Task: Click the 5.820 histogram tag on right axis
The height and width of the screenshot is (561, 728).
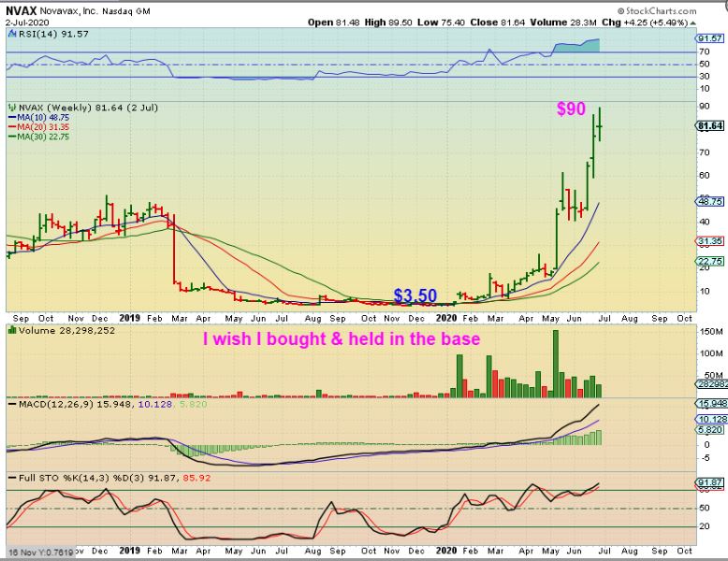Action: [x=710, y=430]
